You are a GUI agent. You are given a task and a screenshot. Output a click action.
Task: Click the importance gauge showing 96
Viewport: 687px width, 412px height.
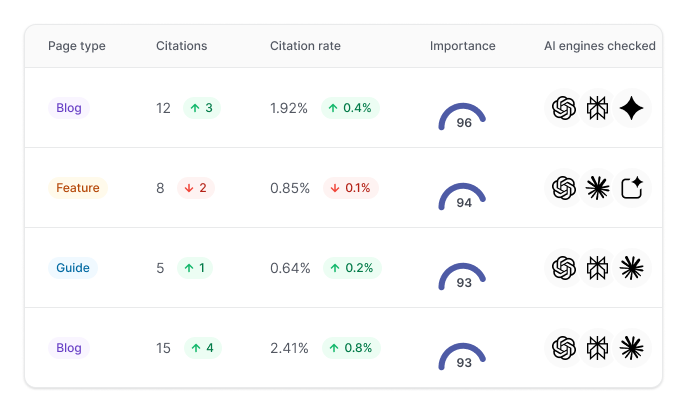462,116
